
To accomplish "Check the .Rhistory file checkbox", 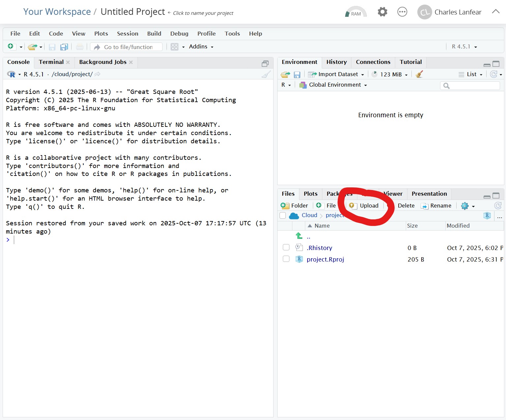I will pos(286,247).
